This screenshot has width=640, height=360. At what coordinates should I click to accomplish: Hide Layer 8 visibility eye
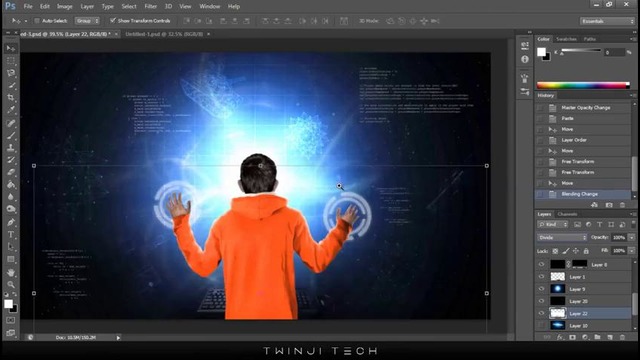click(541, 264)
